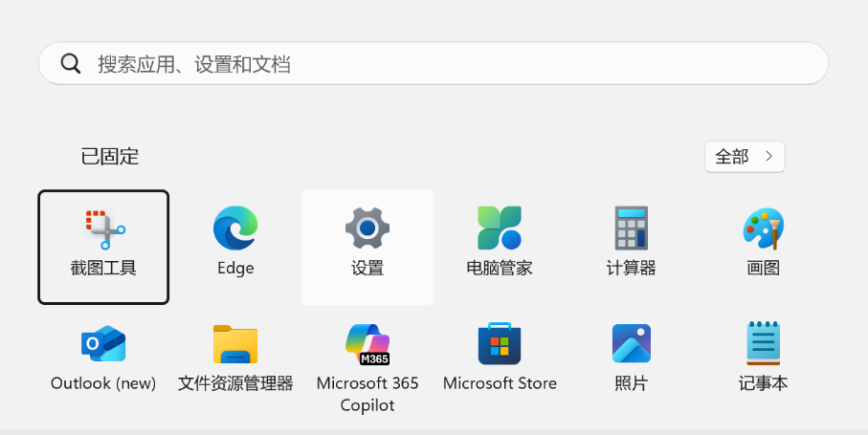Click the magnifier icon in search bar
Viewport: 868px width, 435px height.
point(71,63)
